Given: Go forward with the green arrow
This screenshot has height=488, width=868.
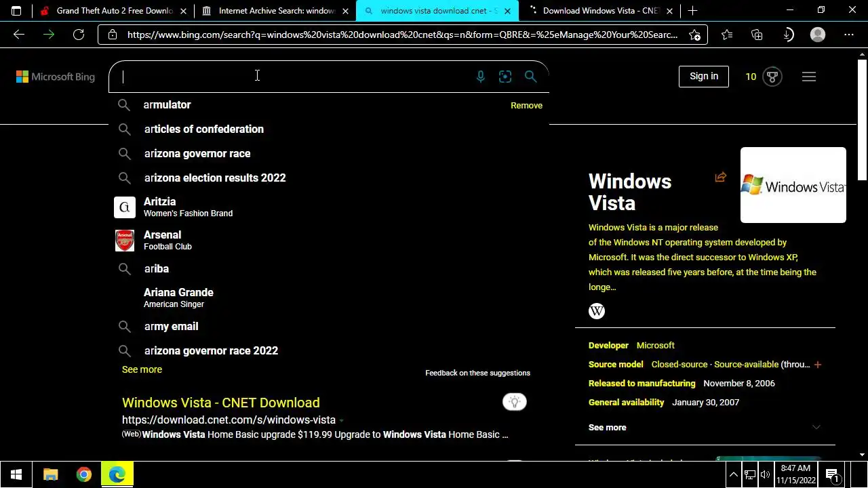Looking at the screenshot, I should (x=49, y=35).
